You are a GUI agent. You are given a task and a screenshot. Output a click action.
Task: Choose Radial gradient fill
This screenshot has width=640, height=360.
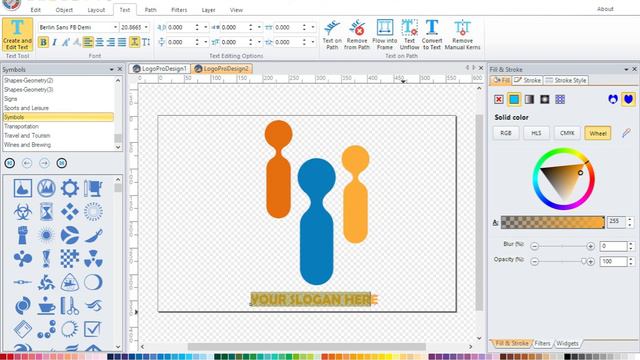tap(544, 99)
